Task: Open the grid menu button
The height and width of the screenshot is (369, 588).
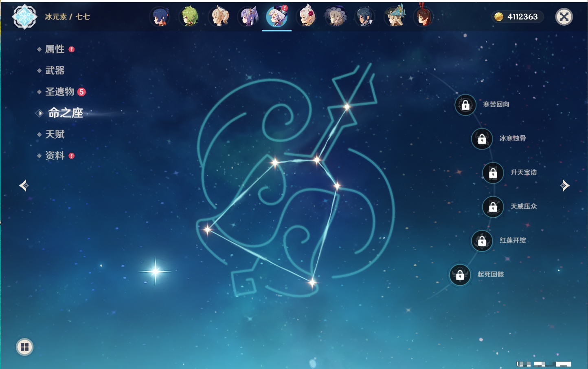Action: (x=24, y=347)
